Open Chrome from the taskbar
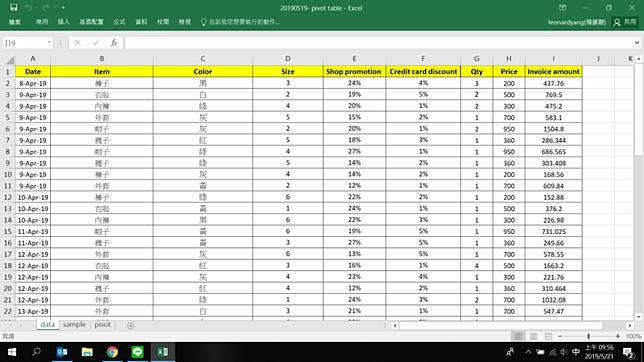 tap(112, 352)
